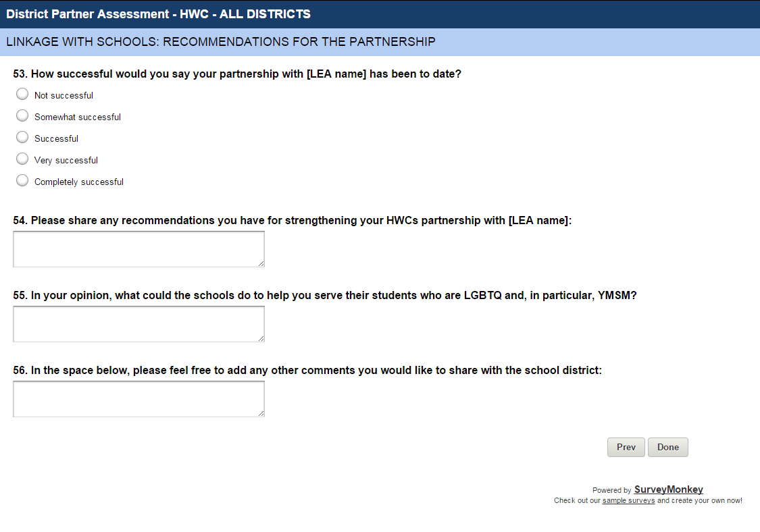Choose the "Somewhat successful" option
Screen dimensions: 760x532
22,116
